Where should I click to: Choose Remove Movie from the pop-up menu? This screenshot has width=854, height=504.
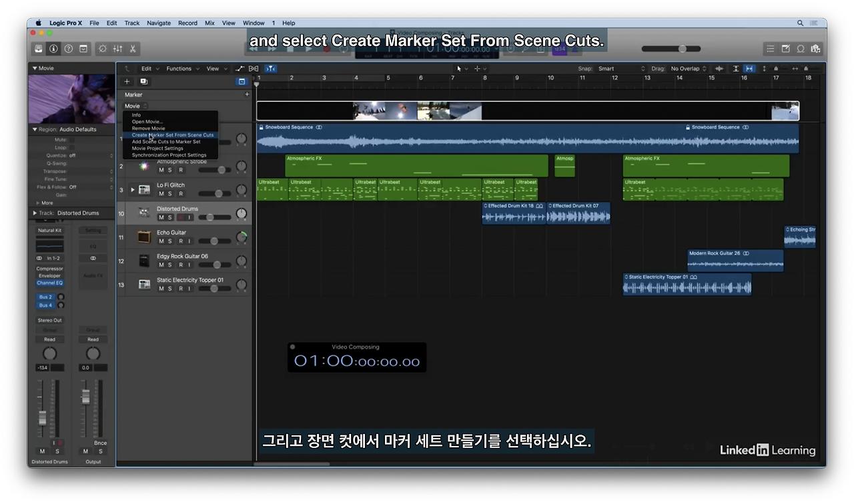click(170, 128)
